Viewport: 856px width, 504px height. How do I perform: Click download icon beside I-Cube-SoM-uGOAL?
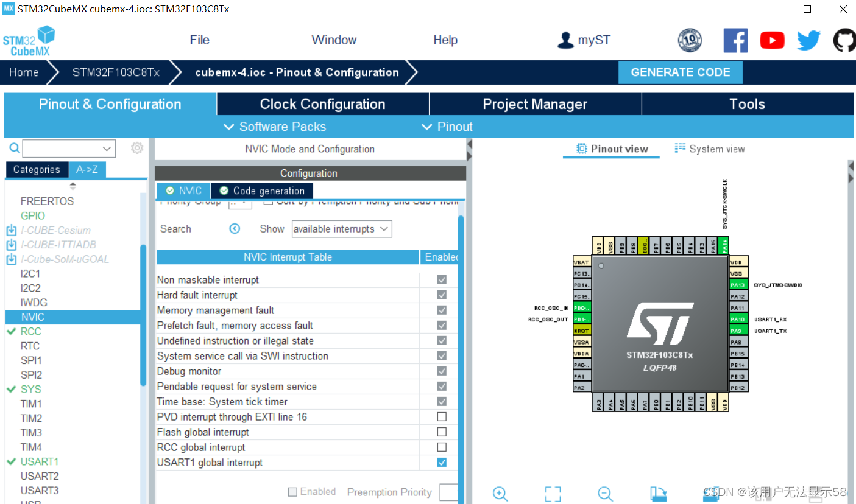(x=11, y=259)
